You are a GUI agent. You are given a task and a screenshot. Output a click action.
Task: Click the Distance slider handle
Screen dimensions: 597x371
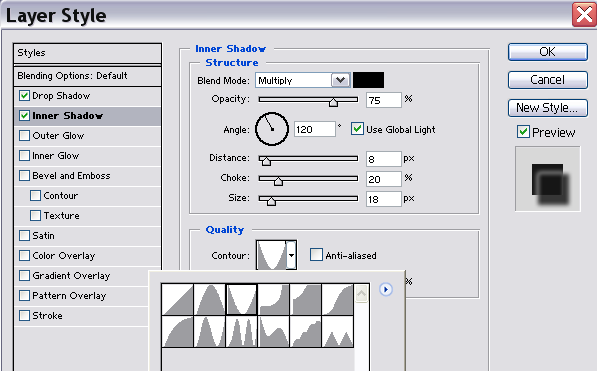coord(266,161)
